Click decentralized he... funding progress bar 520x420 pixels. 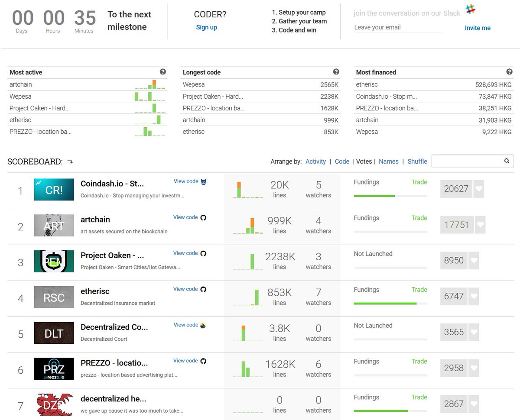point(390,411)
